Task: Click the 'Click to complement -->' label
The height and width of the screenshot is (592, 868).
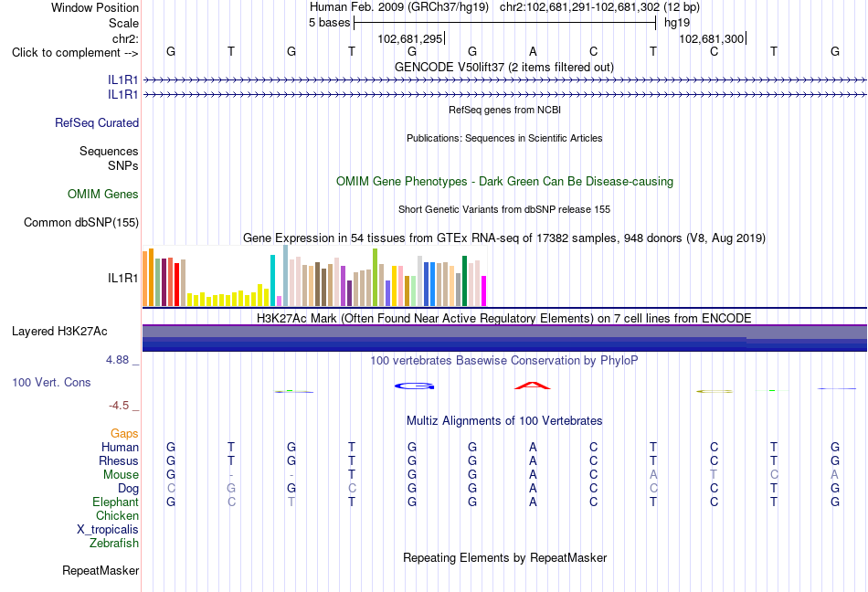Action: pos(75,53)
